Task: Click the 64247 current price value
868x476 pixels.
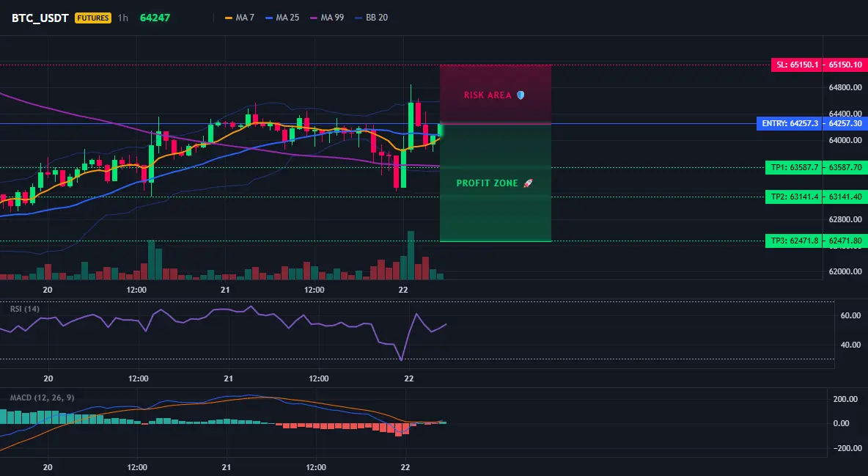Action: tap(155, 18)
